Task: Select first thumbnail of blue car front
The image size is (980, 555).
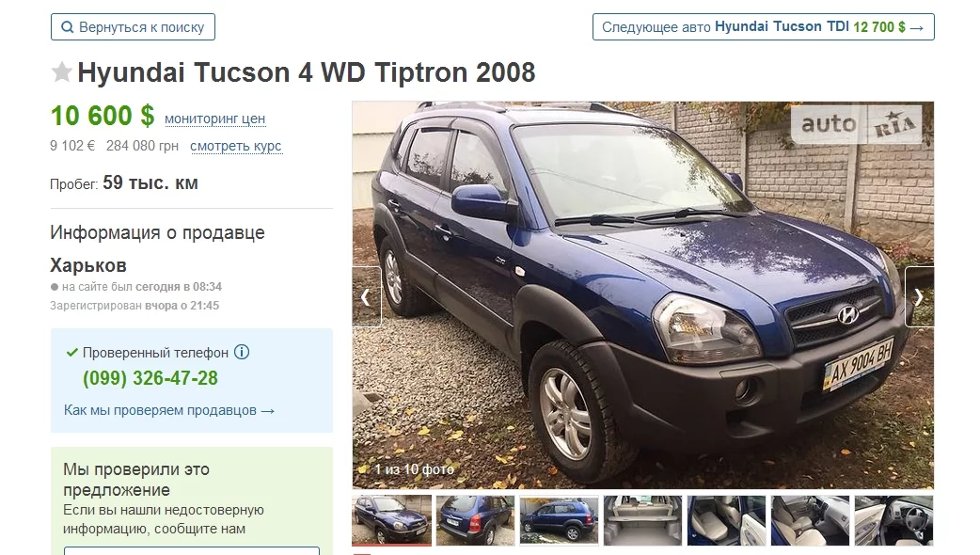Action: coord(392,520)
